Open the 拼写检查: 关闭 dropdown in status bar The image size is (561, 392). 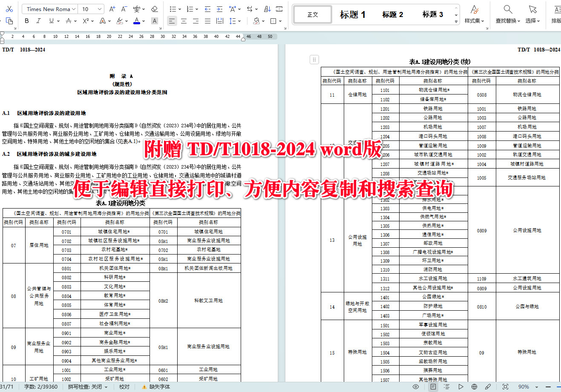click(88, 387)
